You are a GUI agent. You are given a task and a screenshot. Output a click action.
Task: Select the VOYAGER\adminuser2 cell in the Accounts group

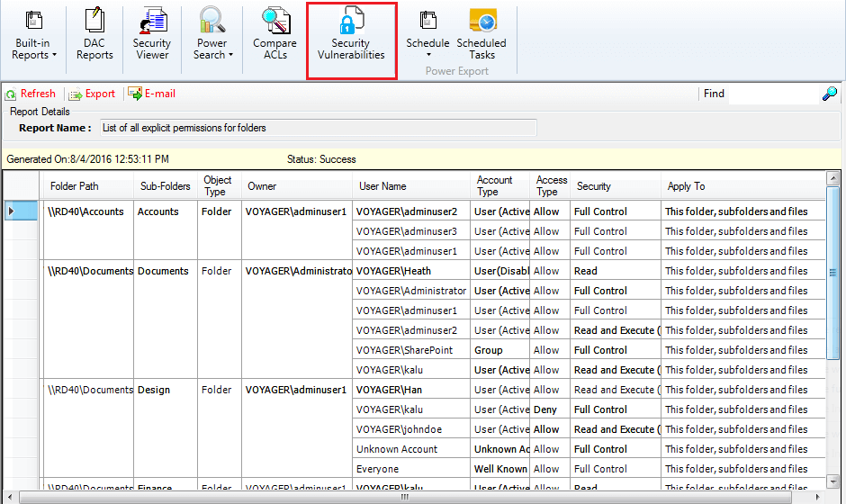411,211
